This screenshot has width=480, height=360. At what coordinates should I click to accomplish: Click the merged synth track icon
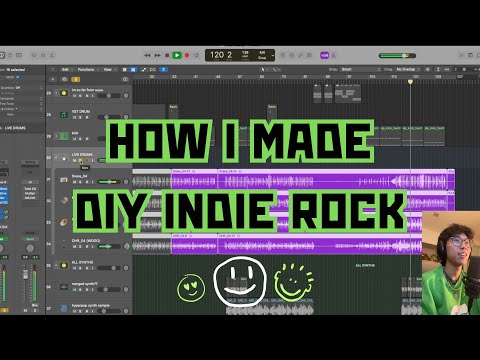[x=64, y=287]
